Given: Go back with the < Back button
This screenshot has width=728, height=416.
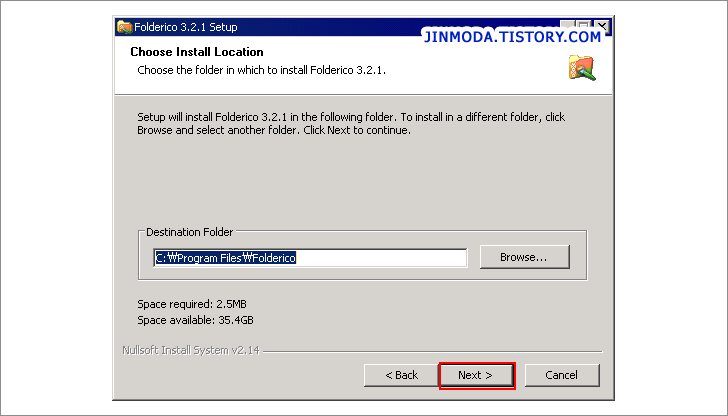Looking at the screenshot, I should coord(402,375).
